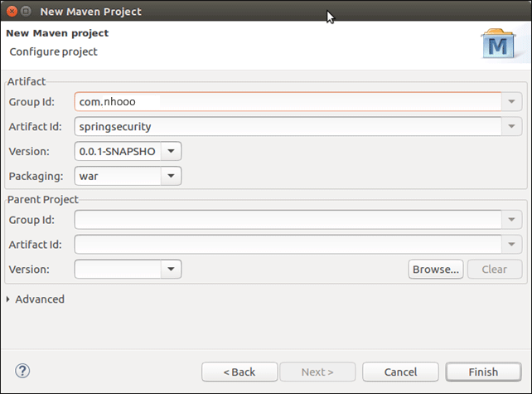Open the Parent Project Group Id dropdown arrow
Screen dimensions: 532x394
pyautogui.click(x=511, y=220)
